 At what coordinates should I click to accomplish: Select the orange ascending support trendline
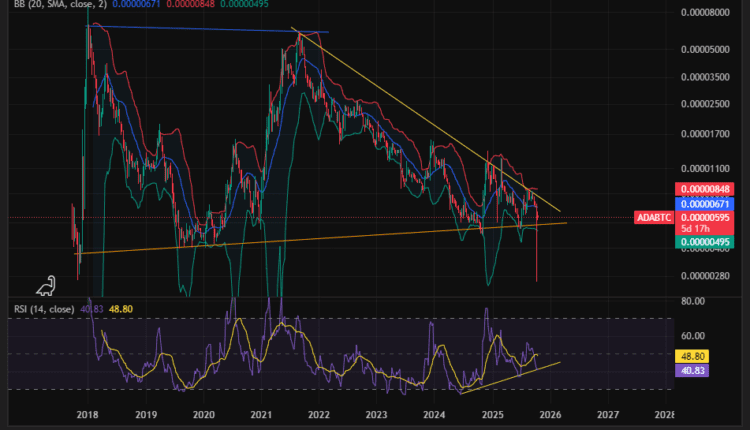[300, 238]
